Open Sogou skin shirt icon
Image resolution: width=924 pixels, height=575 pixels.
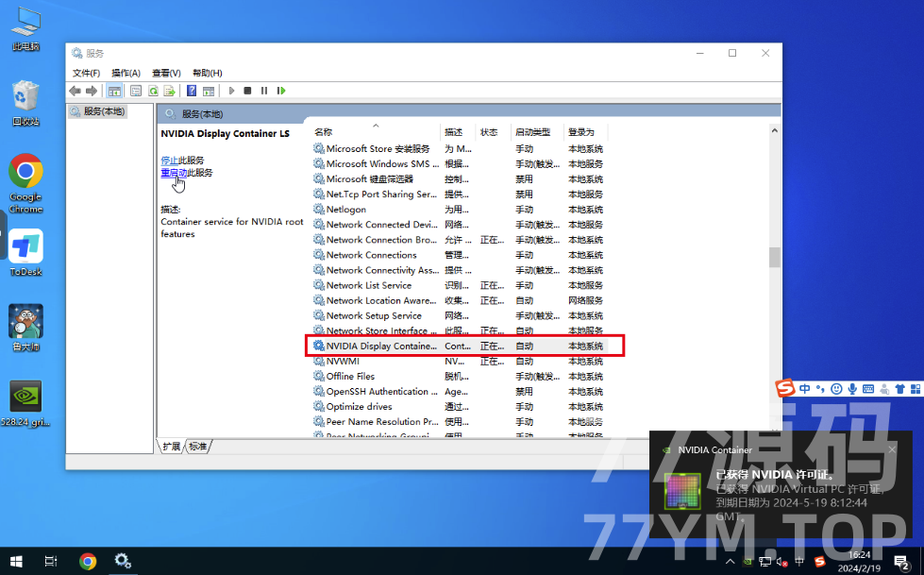(x=899, y=389)
